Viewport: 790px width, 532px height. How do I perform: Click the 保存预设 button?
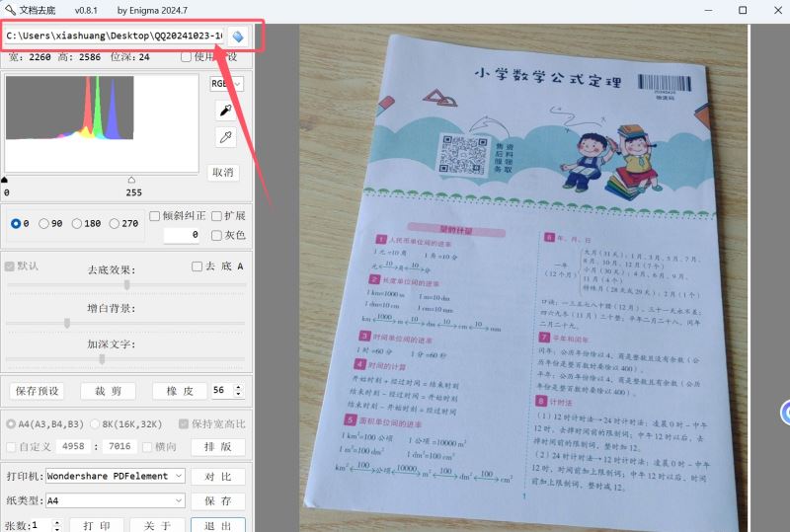[37, 391]
